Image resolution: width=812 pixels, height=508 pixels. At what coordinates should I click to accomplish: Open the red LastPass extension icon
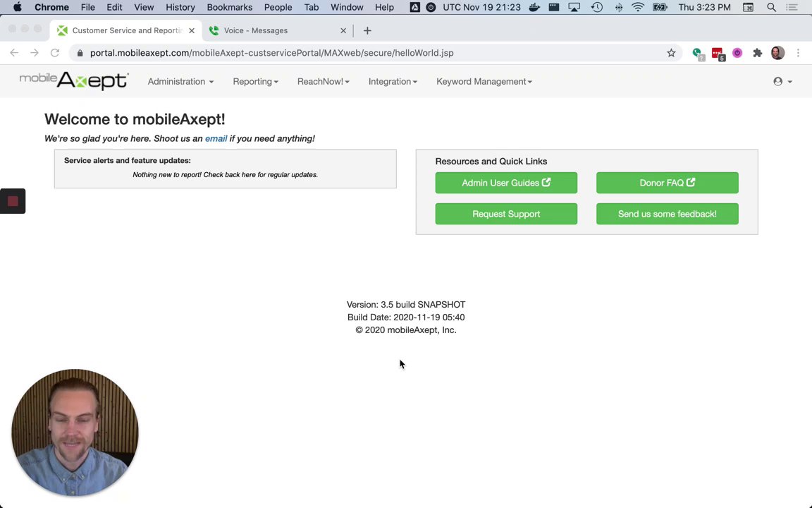718,53
